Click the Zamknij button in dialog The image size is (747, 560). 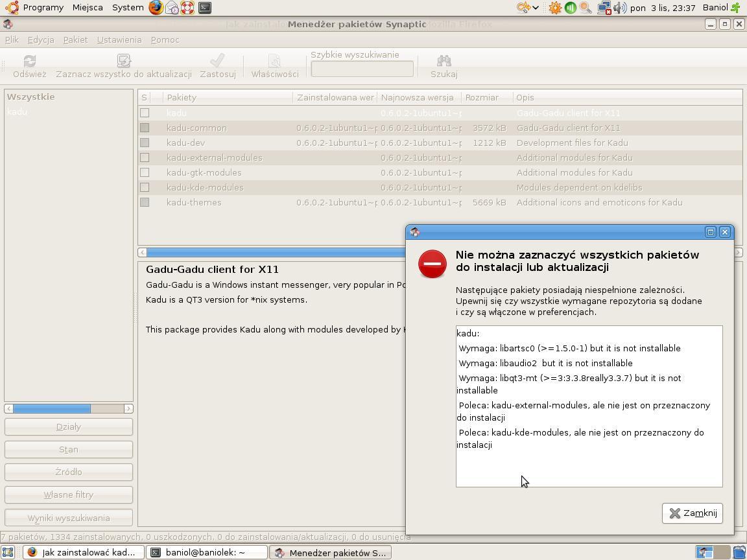(x=693, y=513)
